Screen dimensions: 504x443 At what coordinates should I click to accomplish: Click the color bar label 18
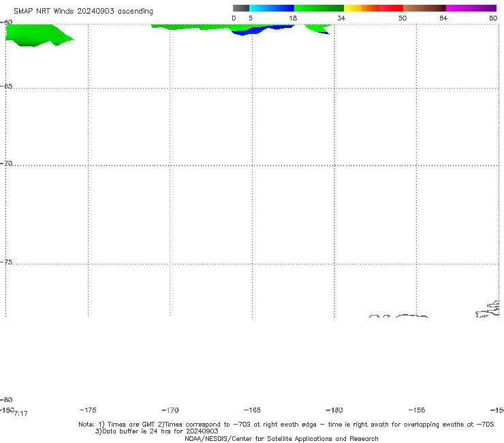293,18
